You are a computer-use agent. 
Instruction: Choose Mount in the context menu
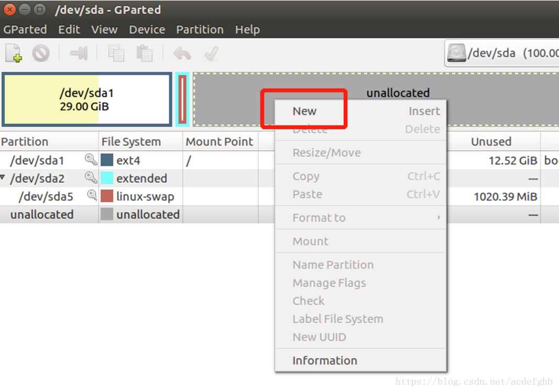tap(361, 241)
